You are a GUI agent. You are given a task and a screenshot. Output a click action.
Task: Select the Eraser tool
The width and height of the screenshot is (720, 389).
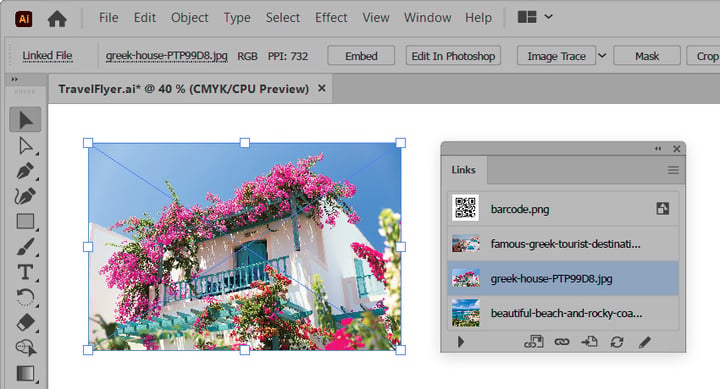(26, 322)
